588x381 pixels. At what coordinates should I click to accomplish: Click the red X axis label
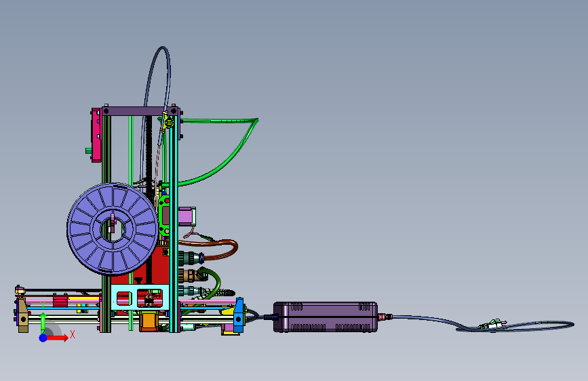(x=73, y=334)
